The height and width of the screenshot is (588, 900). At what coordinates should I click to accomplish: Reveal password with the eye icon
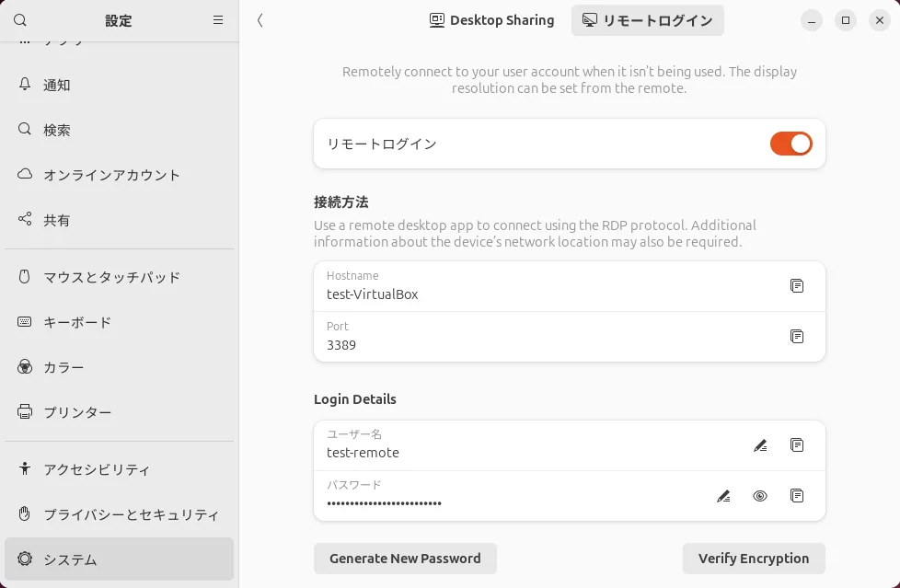pyautogui.click(x=760, y=496)
